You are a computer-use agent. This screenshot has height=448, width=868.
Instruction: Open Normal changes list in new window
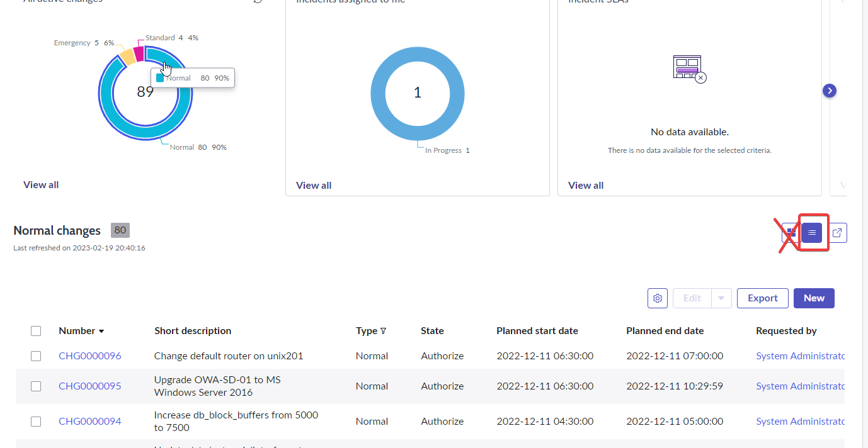[x=837, y=233]
